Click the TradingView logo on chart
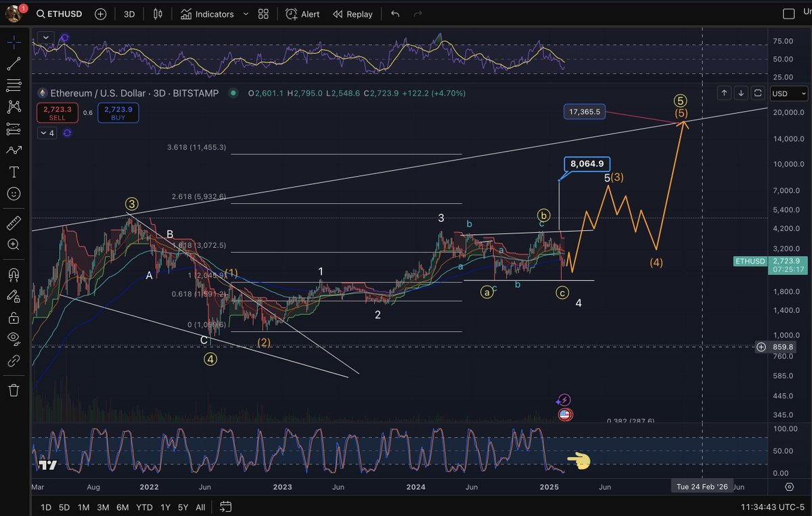Viewport: 812px width, 516px height. click(x=48, y=465)
